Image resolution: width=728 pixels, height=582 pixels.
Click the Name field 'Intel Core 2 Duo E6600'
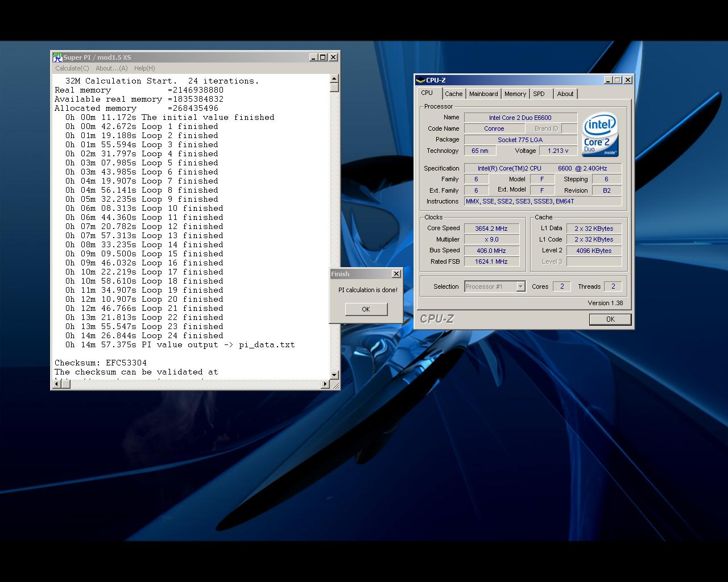click(x=520, y=118)
